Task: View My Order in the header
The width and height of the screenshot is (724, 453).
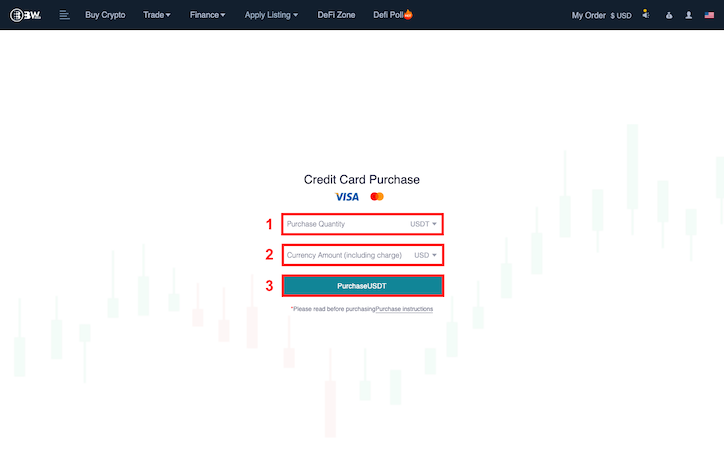Action: 588,16
